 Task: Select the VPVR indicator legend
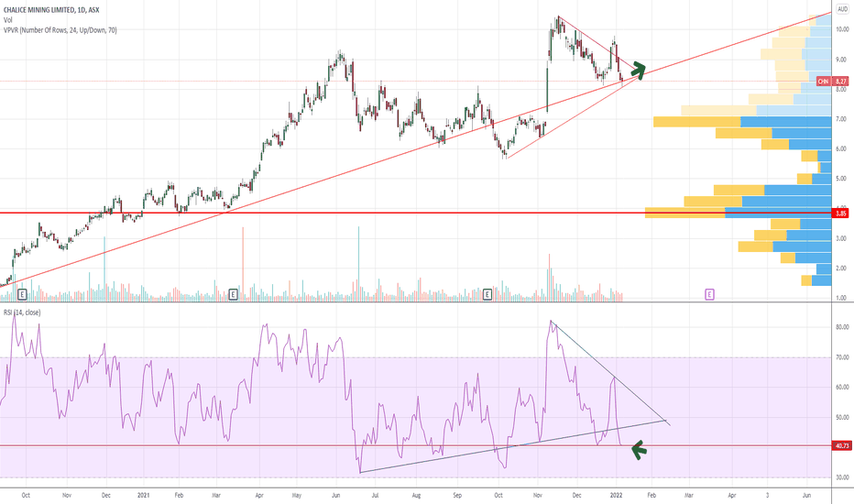pos(60,30)
